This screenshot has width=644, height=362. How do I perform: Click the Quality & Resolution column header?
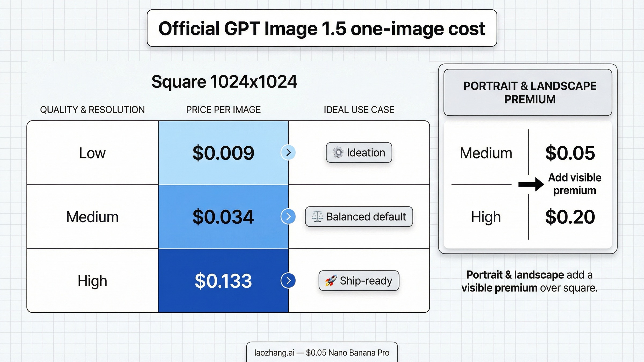92,109
